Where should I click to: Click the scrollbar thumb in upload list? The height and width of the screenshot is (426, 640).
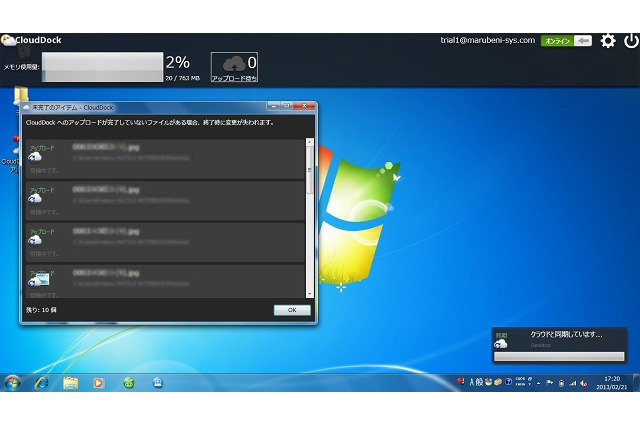[309, 170]
